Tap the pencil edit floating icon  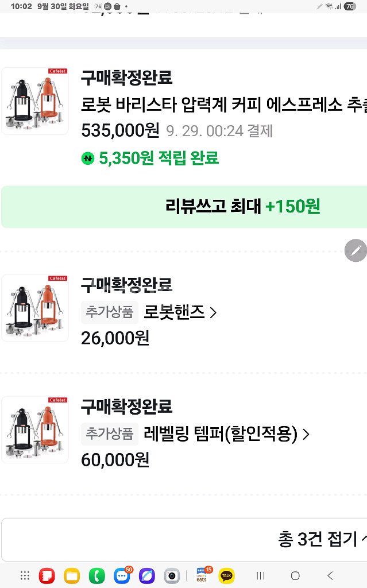[356, 251]
